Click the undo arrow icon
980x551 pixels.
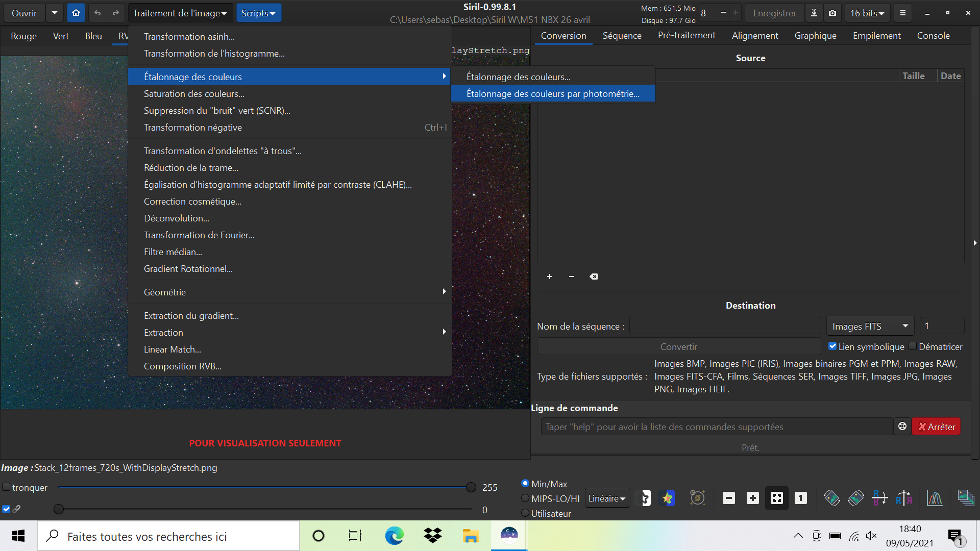(x=97, y=13)
